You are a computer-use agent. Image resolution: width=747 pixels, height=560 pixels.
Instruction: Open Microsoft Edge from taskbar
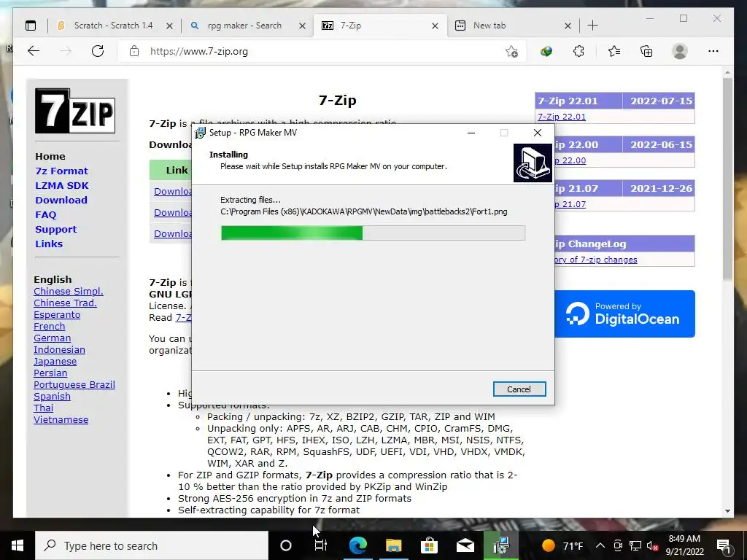[x=357, y=545]
